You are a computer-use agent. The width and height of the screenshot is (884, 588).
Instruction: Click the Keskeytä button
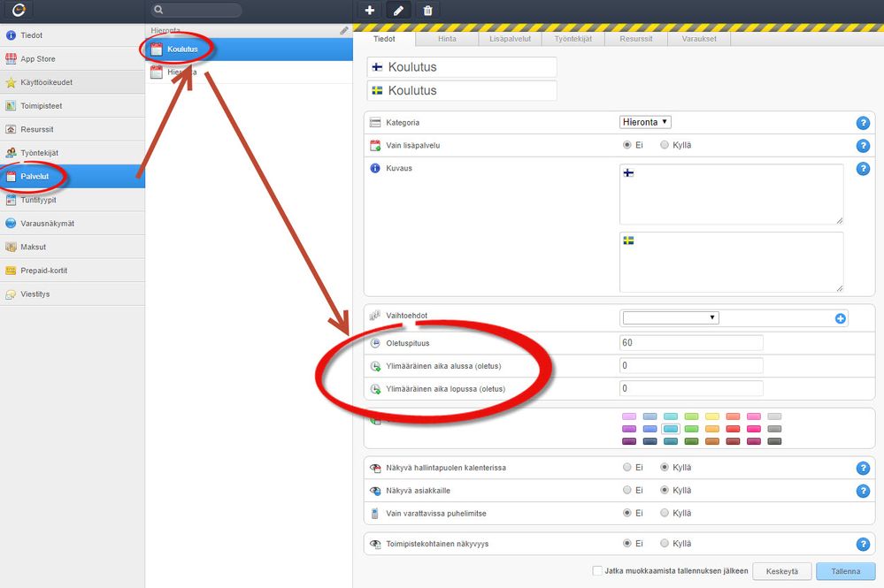pos(782,571)
